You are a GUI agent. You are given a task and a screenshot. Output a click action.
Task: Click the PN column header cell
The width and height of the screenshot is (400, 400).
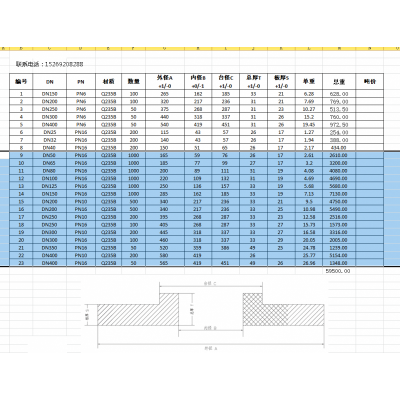point(81,82)
